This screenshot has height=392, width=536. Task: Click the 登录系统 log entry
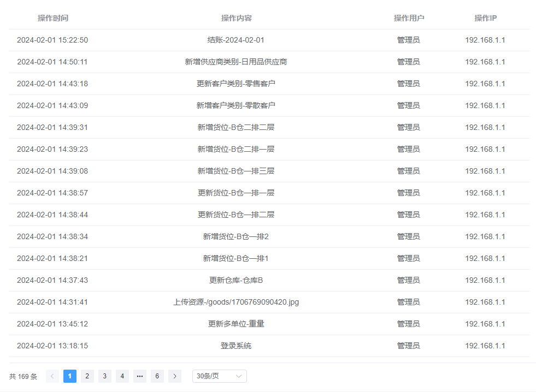point(236,346)
